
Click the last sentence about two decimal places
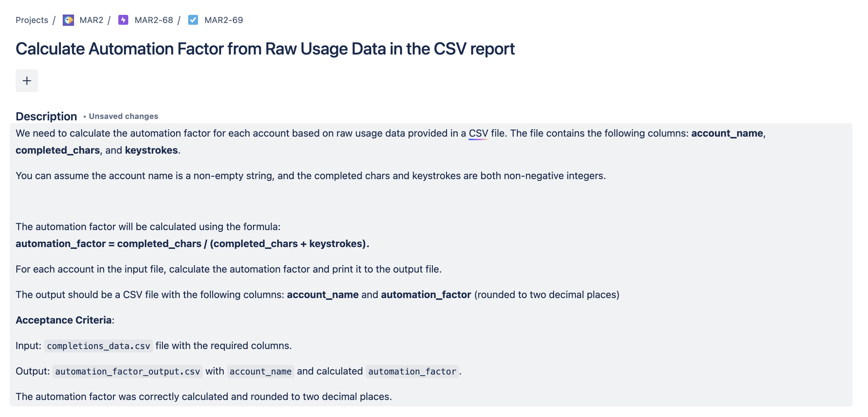coord(204,397)
